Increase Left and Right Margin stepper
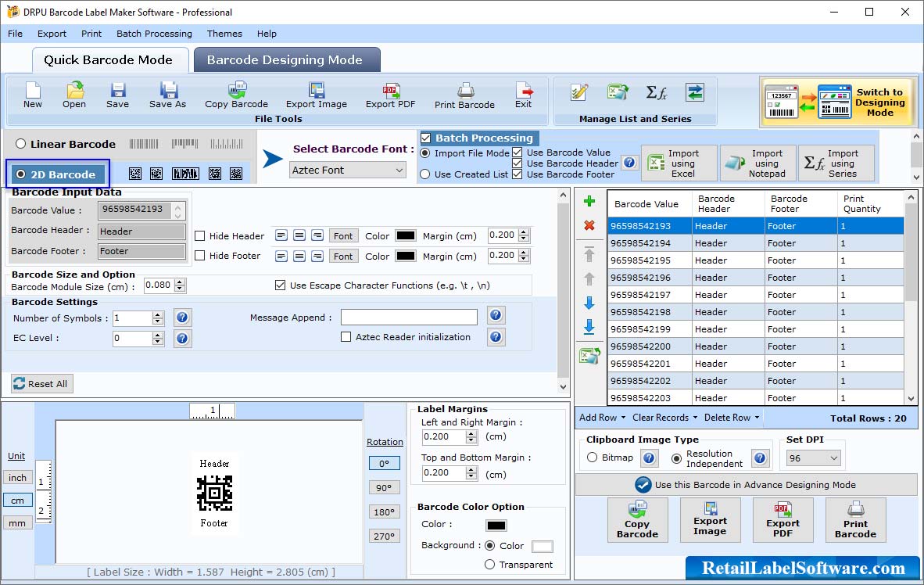Image resolution: width=924 pixels, height=585 pixels. 471,433
